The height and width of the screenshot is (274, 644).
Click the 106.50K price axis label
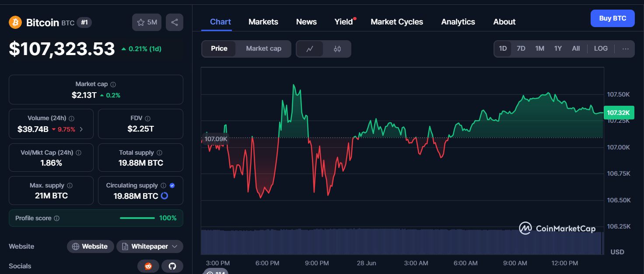pos(618,200)
